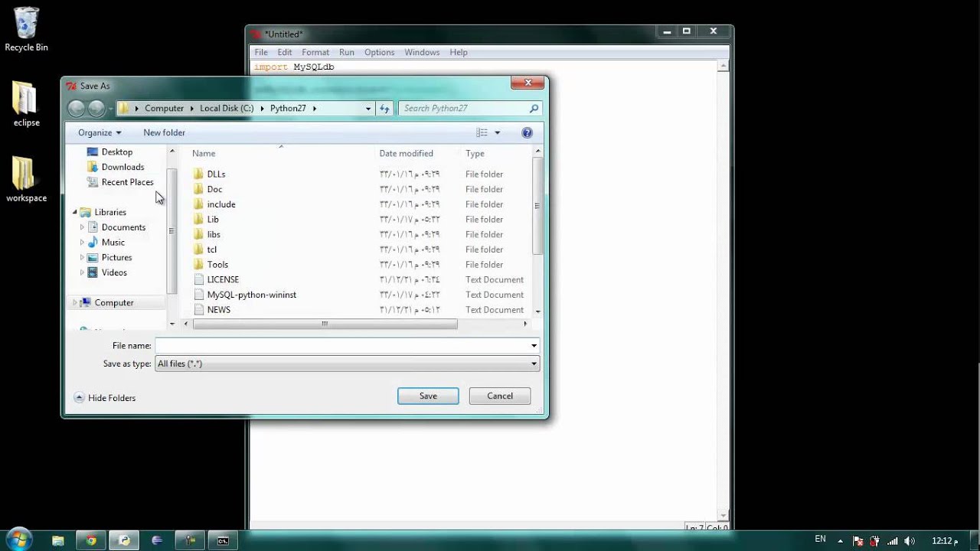Image resolution: width=980 pixels, height=551 pixels.
Task: Open File menu in Untitled window
Action: 261,52
